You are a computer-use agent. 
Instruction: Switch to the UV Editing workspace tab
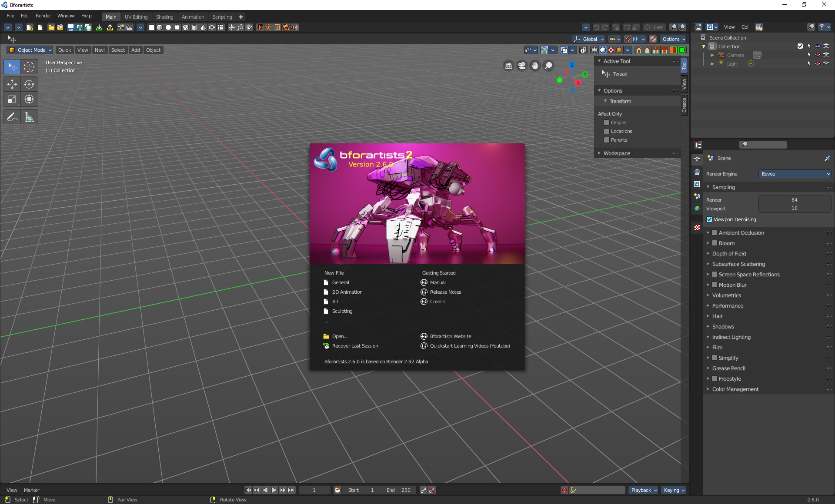click(x=136, y=17)
